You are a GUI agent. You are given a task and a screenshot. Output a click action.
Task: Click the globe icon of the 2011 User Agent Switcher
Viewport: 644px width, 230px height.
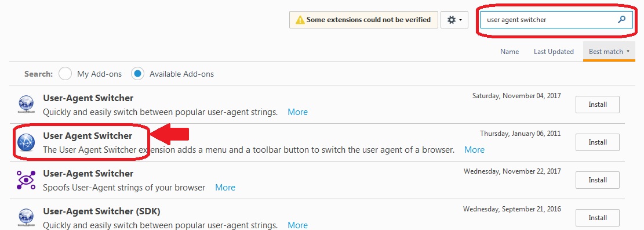click(26, 142)
